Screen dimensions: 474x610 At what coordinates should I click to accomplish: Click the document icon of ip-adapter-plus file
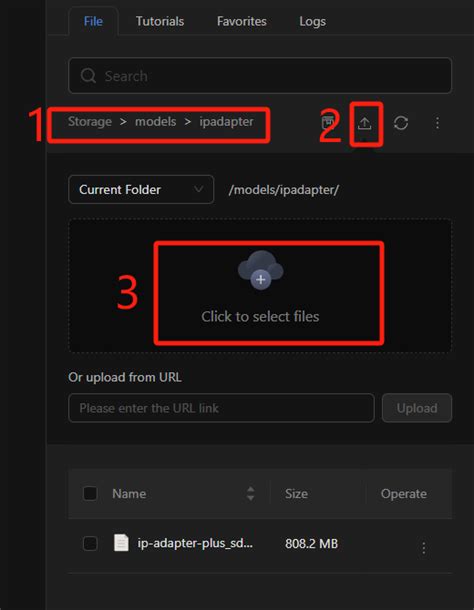121,543
